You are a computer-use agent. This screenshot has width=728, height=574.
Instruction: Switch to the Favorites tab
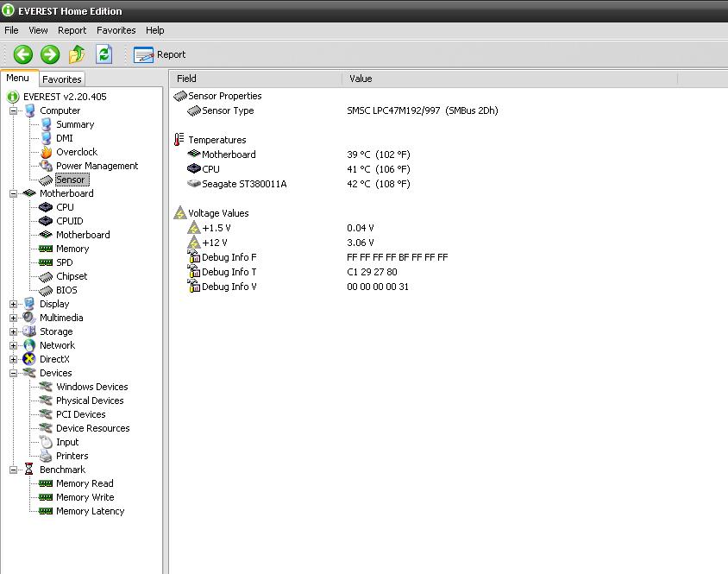[x=62, y=79]
